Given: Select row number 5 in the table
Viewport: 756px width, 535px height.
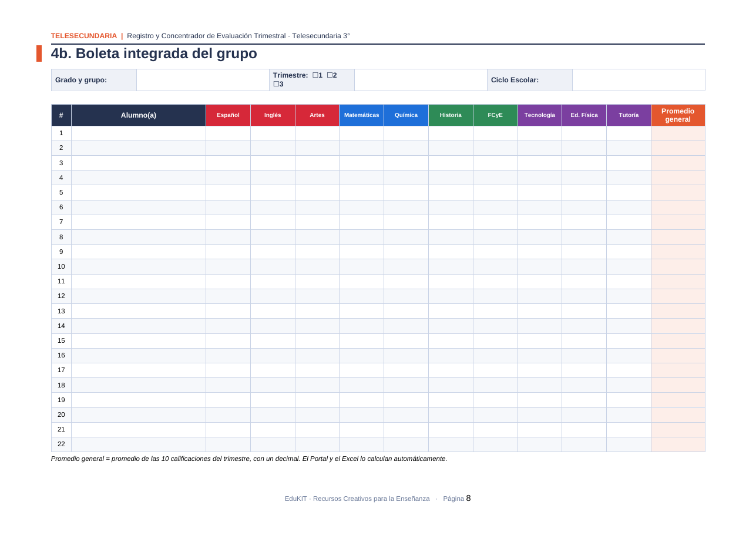Looking at the screenshot, I should (61, 192).
